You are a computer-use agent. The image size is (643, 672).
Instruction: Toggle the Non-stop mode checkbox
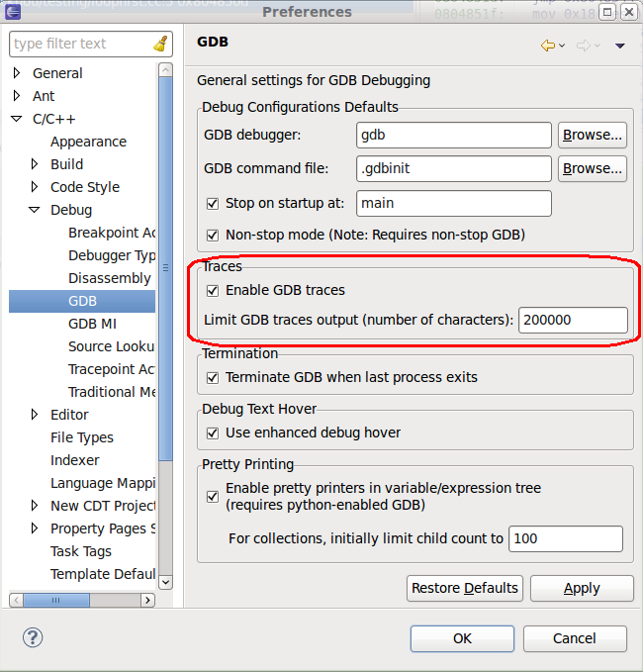click(x=213, y=236)
